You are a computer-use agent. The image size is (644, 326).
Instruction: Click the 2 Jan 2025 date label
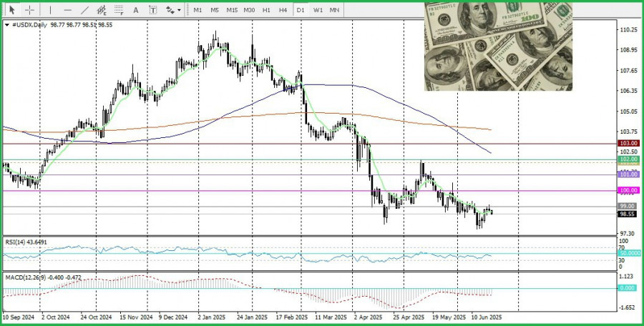coord(212,317)
